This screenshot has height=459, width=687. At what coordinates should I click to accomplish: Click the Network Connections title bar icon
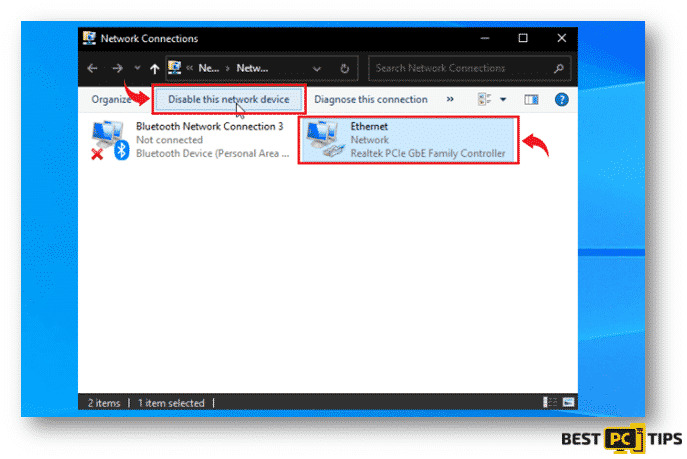[x=89, y=38]
